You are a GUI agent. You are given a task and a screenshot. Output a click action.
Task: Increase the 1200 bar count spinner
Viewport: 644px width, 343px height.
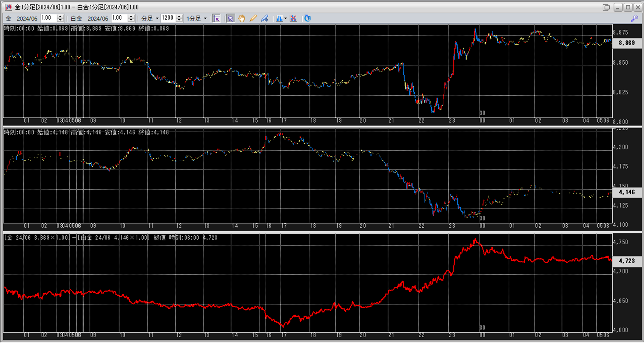[179, 16]
